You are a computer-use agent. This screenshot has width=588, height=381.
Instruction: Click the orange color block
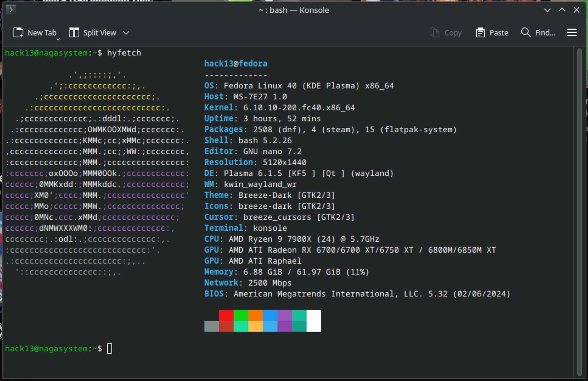tap(255, 315)
